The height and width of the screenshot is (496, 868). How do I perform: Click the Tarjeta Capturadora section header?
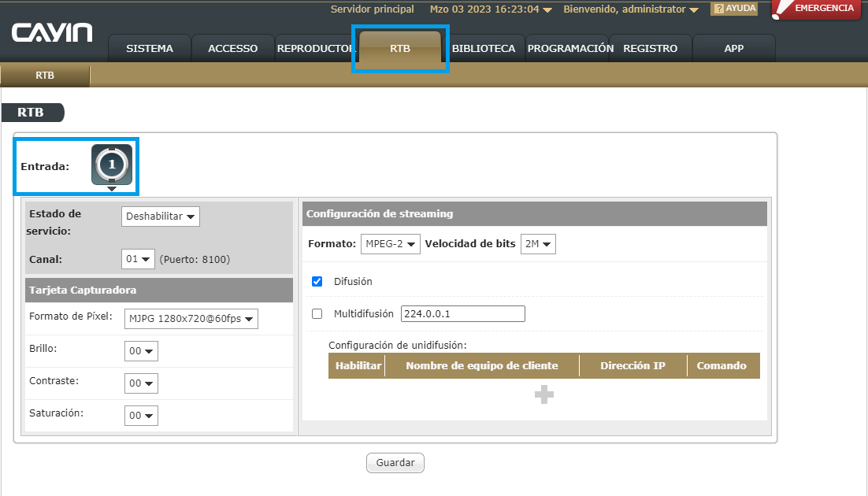tap(159, 290)
